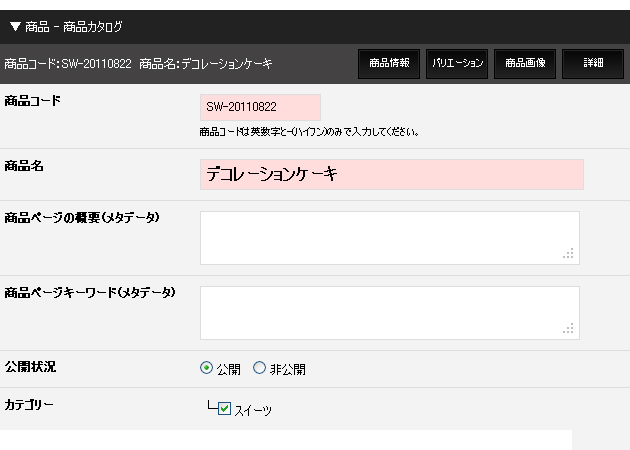Go to the 商品画像 tab
The height and width of the screenshot is (450, 630).
pyautogui.click(x=525, y=63)
